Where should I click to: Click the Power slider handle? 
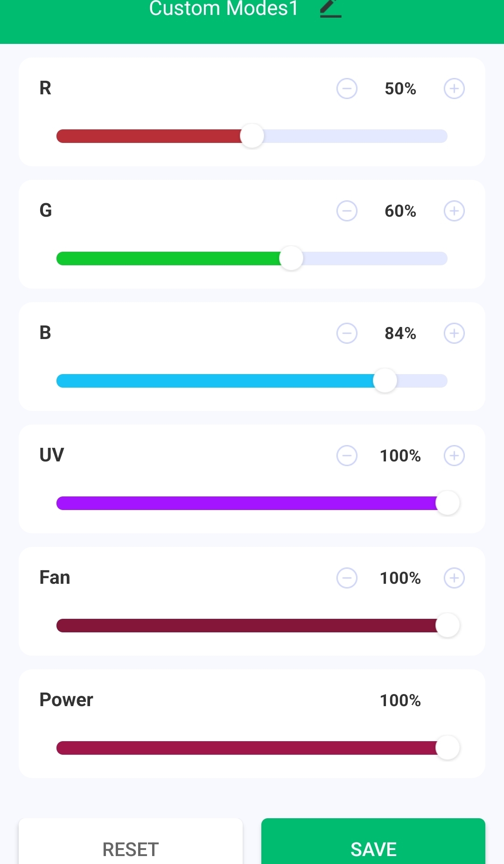[448, 748]
